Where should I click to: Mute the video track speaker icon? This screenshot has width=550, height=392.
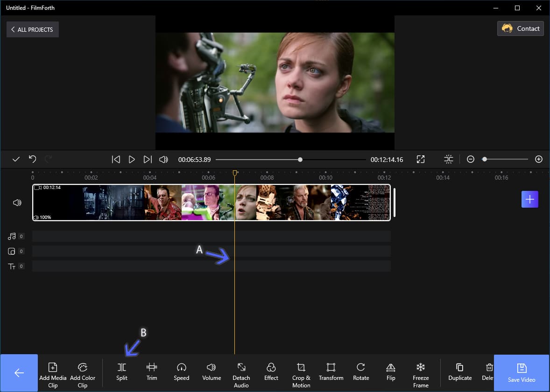coord(17,203)
